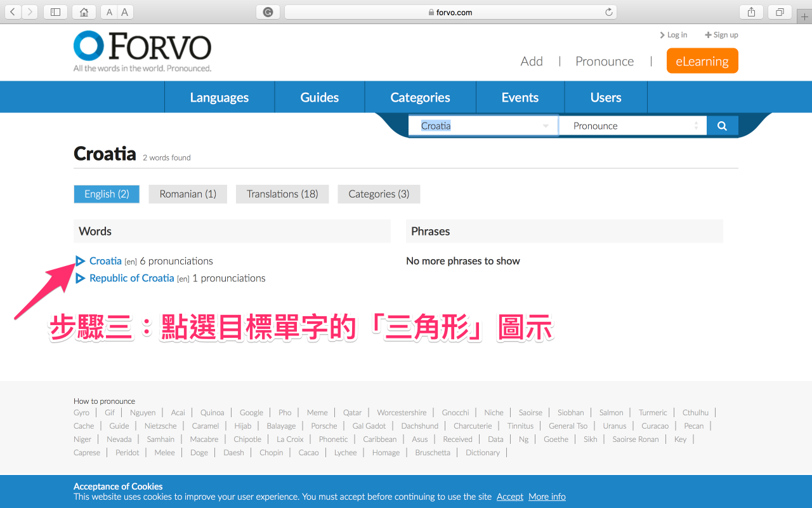Accept cookies via the Accept link
Image resolution: width=812 pixels, height=508 pixels.
point(510,497)
